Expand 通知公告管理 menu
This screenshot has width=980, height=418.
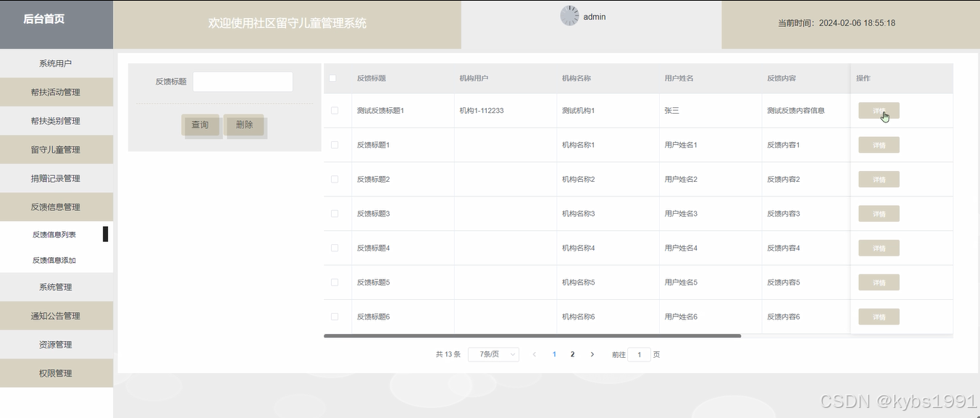56,316
